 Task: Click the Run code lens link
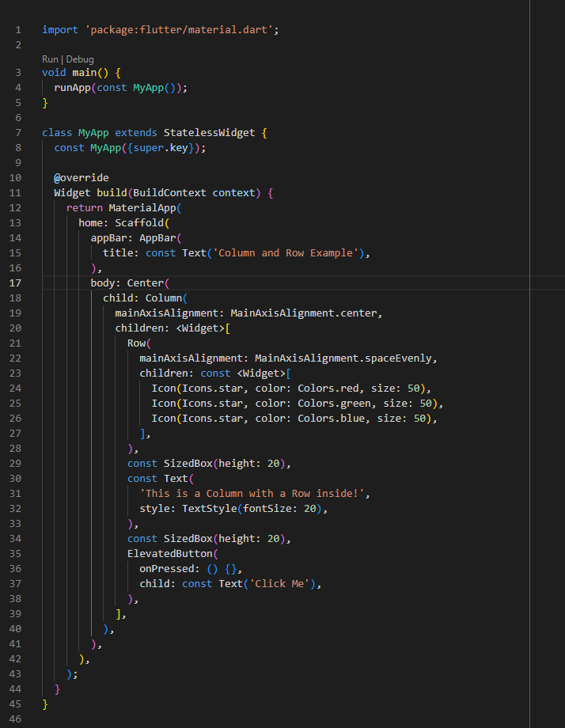(50, 59)
